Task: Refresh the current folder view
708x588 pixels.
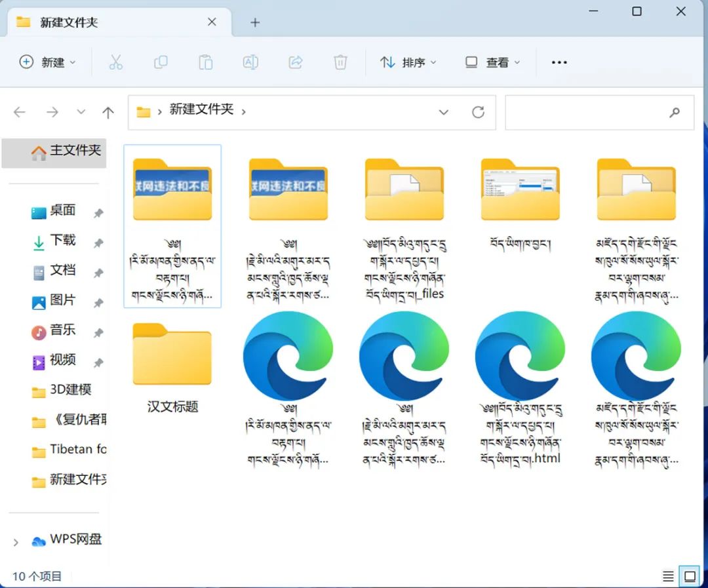Action: click(x=478, y=112)
